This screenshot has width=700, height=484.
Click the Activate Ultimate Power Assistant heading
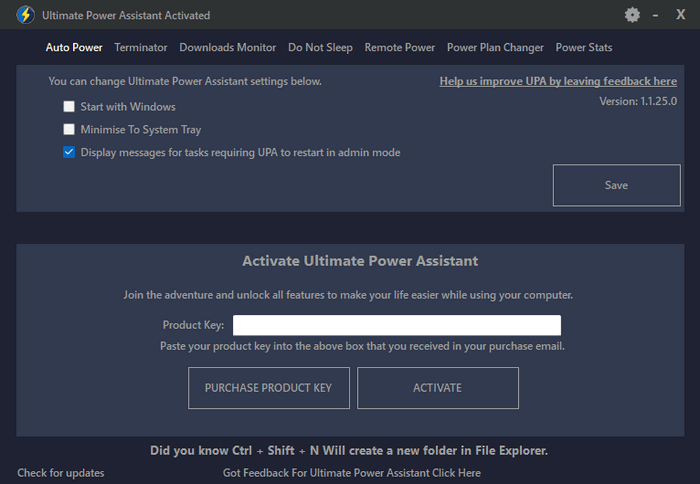(x=360, y=261)
